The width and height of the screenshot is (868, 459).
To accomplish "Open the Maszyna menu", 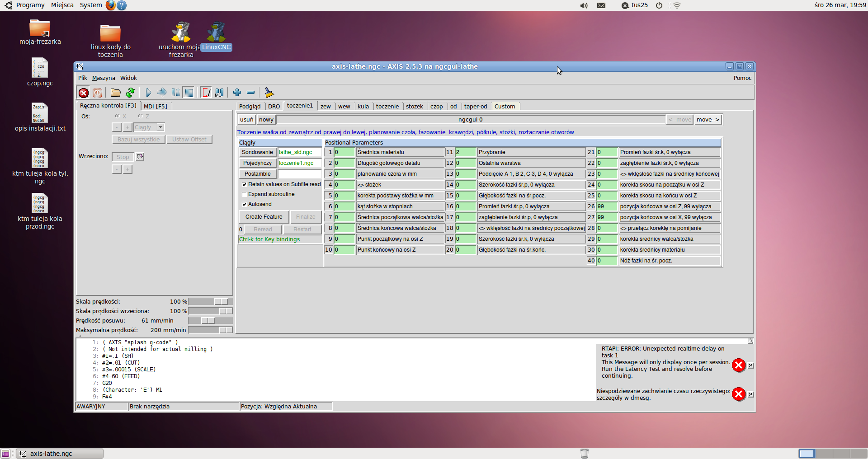I will [104, 78].
